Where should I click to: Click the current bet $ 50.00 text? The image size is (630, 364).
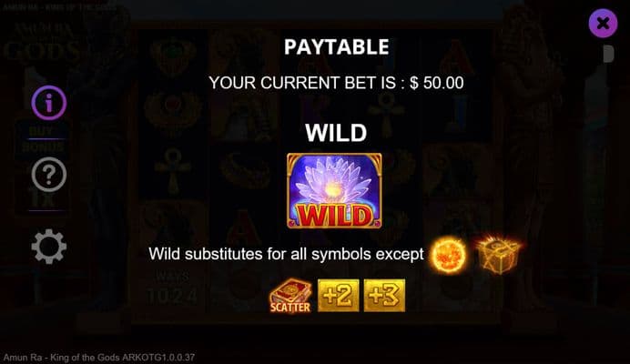(x=436, y=83)
